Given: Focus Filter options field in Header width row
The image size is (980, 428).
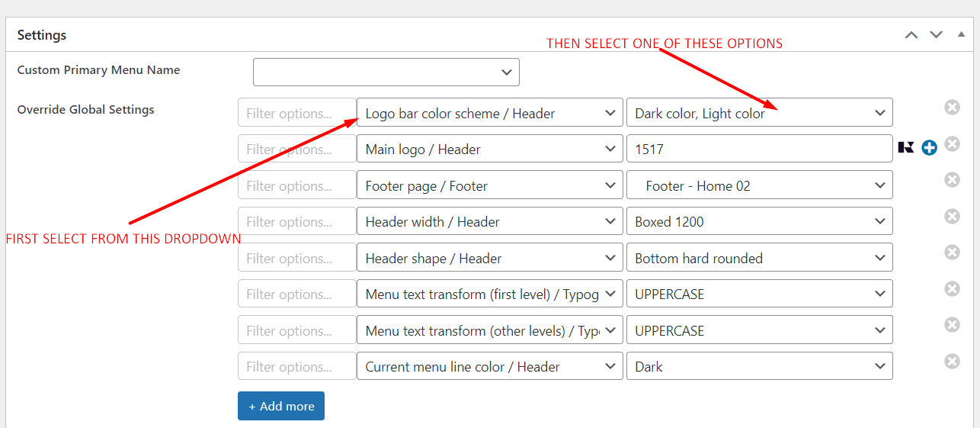Looking at the screenshot, I should pyautogui.click(x=297, y=221).
